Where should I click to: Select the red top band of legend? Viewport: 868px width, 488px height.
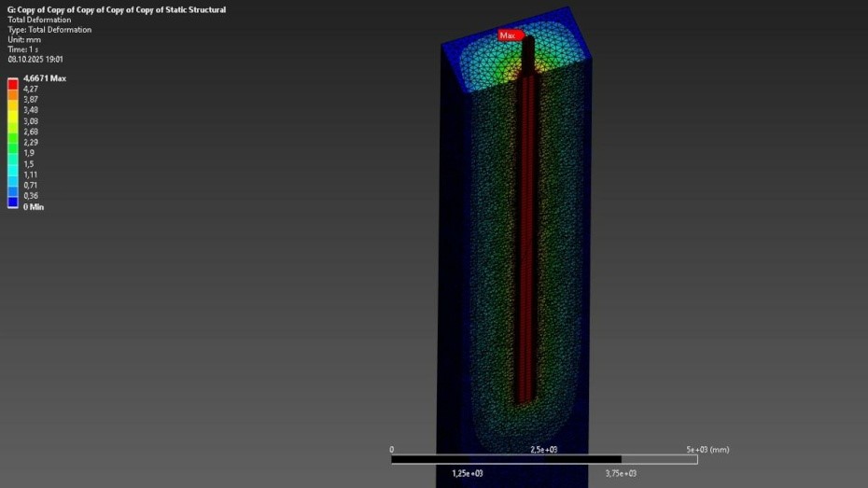pyautogui.click(x=13, y=84)
